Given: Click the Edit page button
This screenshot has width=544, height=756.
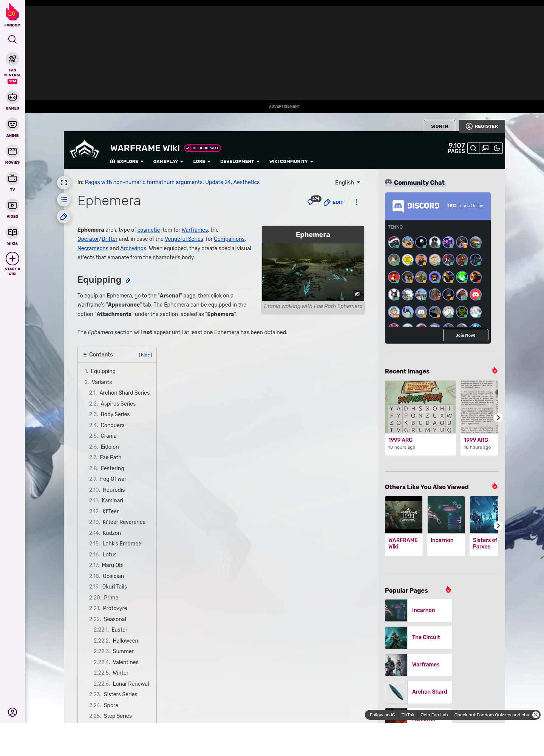Looking at the screenshot, I should pos(334,202).
